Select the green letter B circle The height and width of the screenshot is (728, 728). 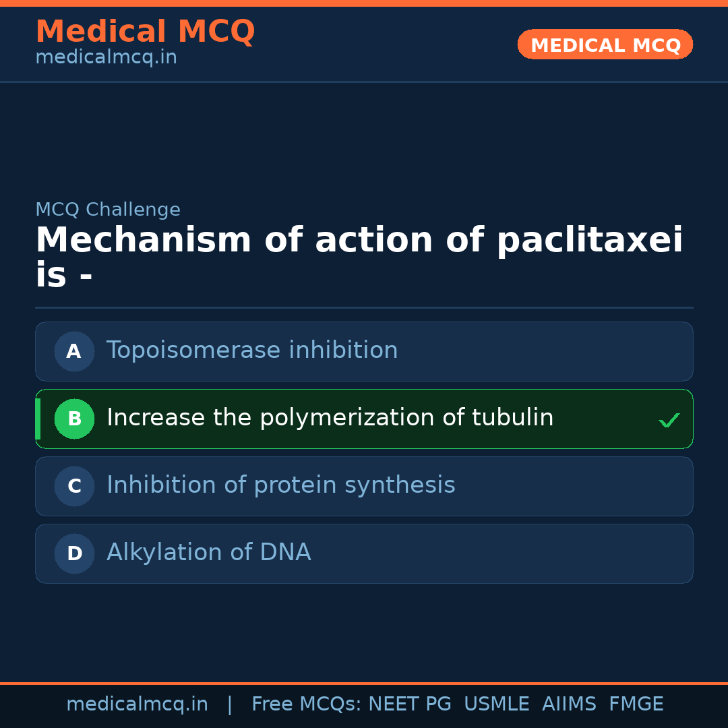74,419
